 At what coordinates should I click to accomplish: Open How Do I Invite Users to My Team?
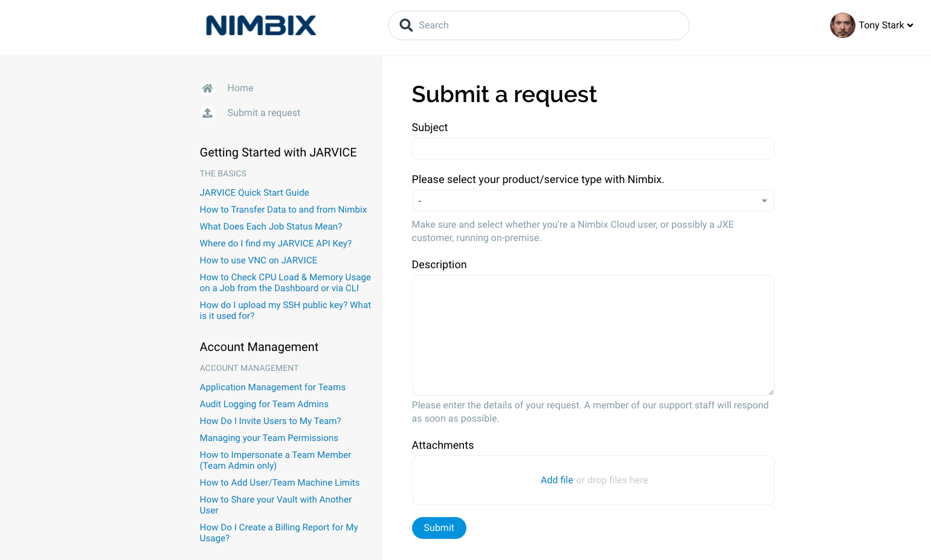(x=270, y=421)
